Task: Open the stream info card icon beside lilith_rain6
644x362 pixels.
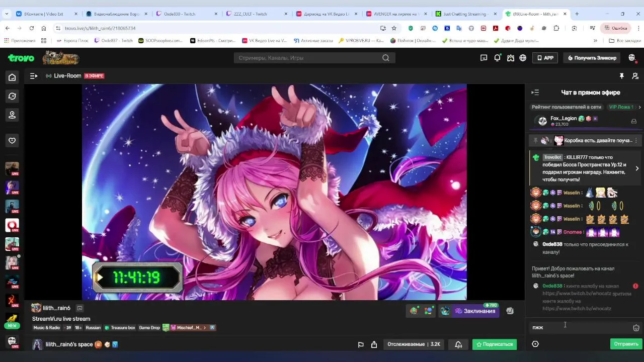Action: pyautogui.click(x=79, y=308)
